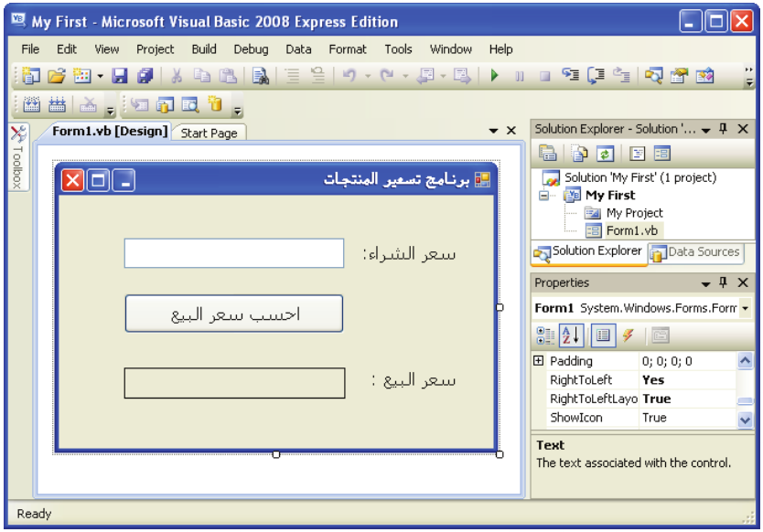Open the Tools menu
The width and height of the screenshot is (763, 532).
pos(398,49)
